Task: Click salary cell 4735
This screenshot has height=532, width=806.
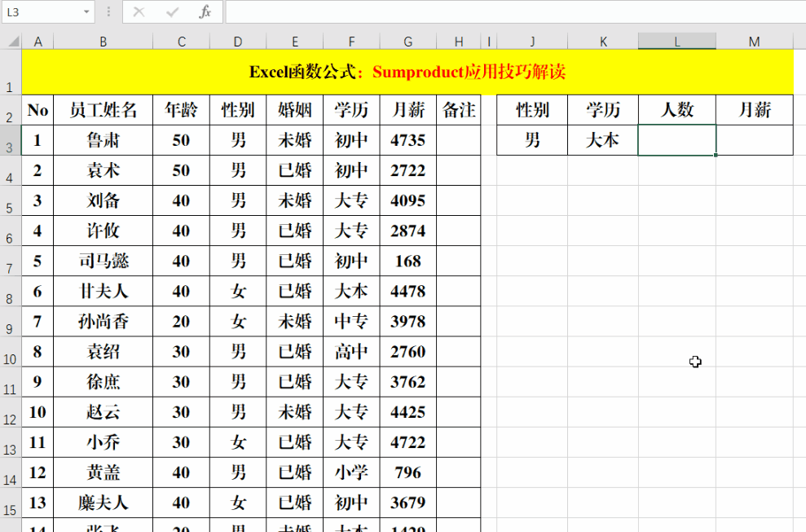Action: tap(408, 140)
